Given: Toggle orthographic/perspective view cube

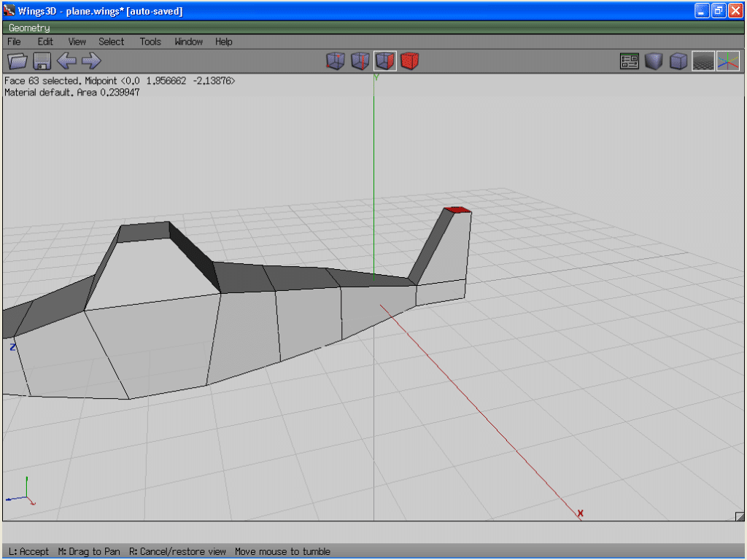Looking at the screenshot, I should (678, 61).
